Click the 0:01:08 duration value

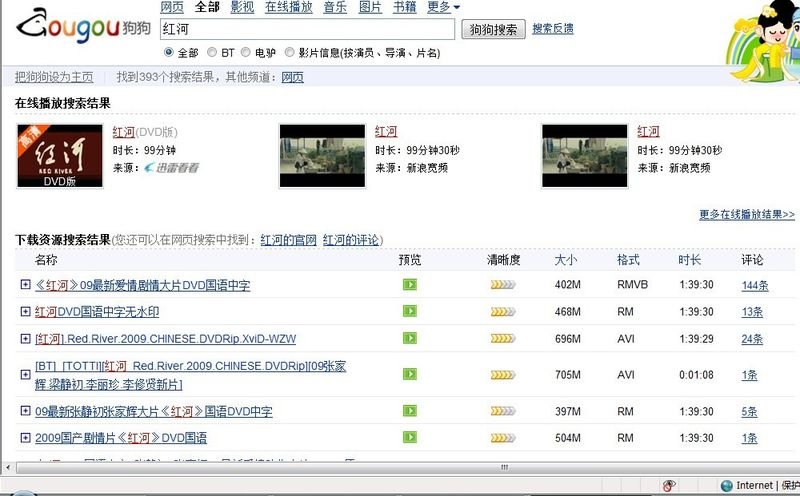(696, 375)
